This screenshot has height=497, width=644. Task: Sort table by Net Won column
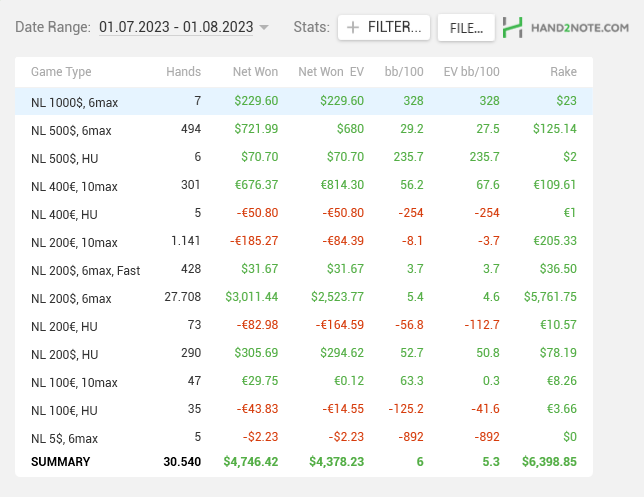[x=255, y=72]
